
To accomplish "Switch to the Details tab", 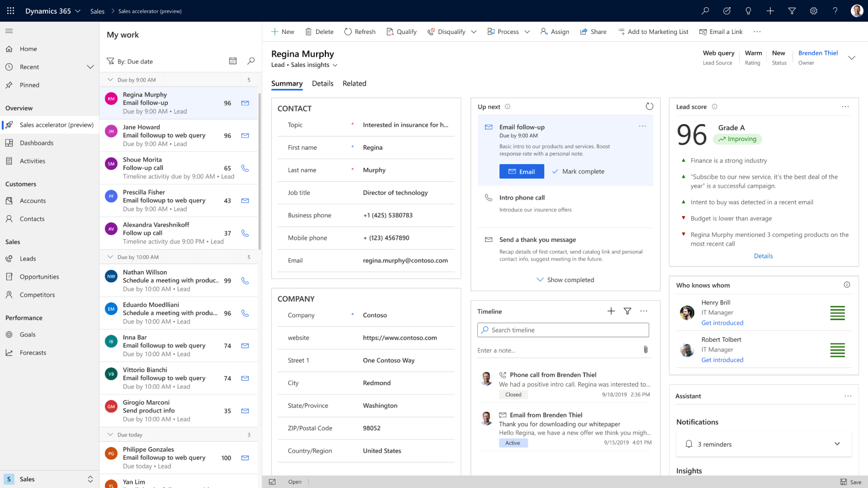I will 322,83.
